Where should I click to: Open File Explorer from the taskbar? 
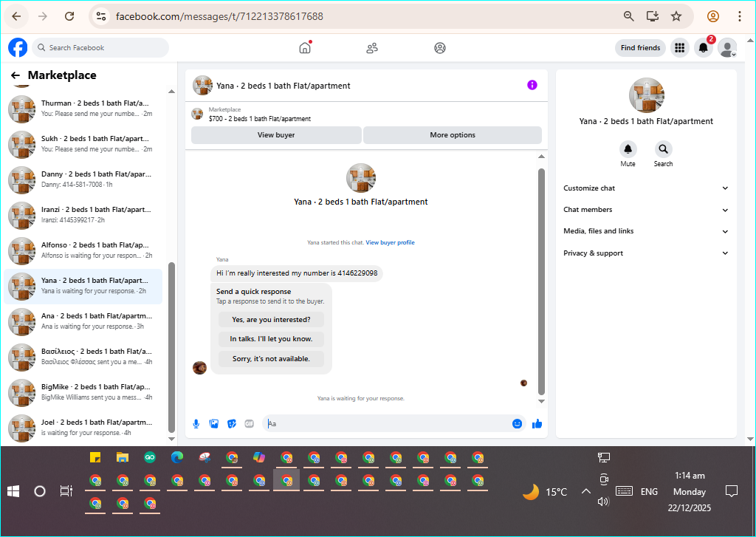pyautogui.click(x=123, y=457)
